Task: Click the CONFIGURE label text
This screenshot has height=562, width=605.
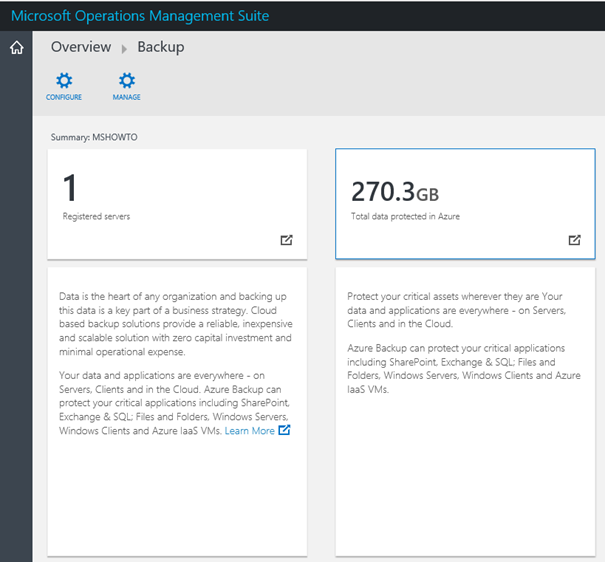Action: [64, 97]
